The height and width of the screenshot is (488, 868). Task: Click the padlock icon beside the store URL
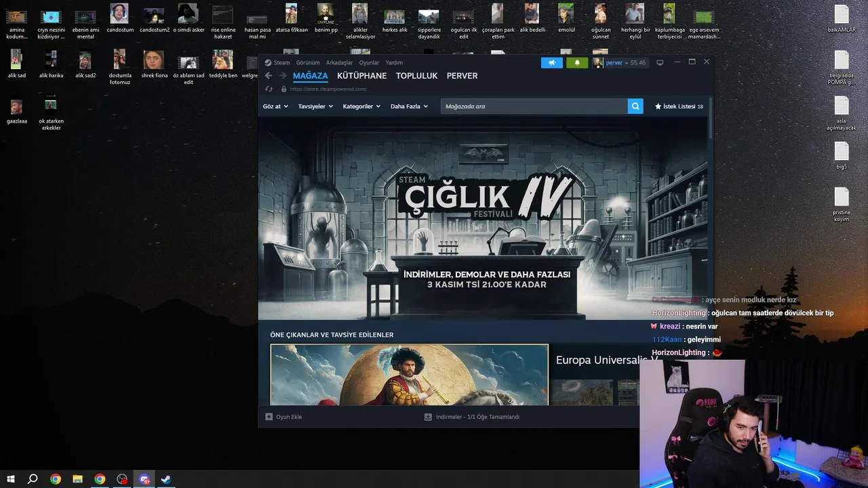point(283,89)
